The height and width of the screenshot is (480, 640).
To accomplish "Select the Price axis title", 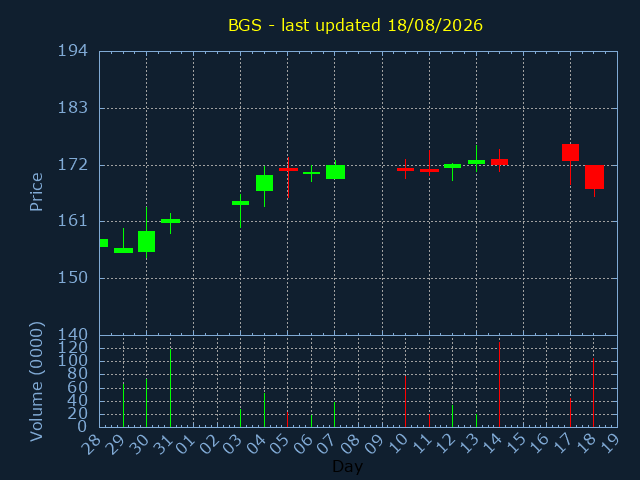I will point(36,192).
